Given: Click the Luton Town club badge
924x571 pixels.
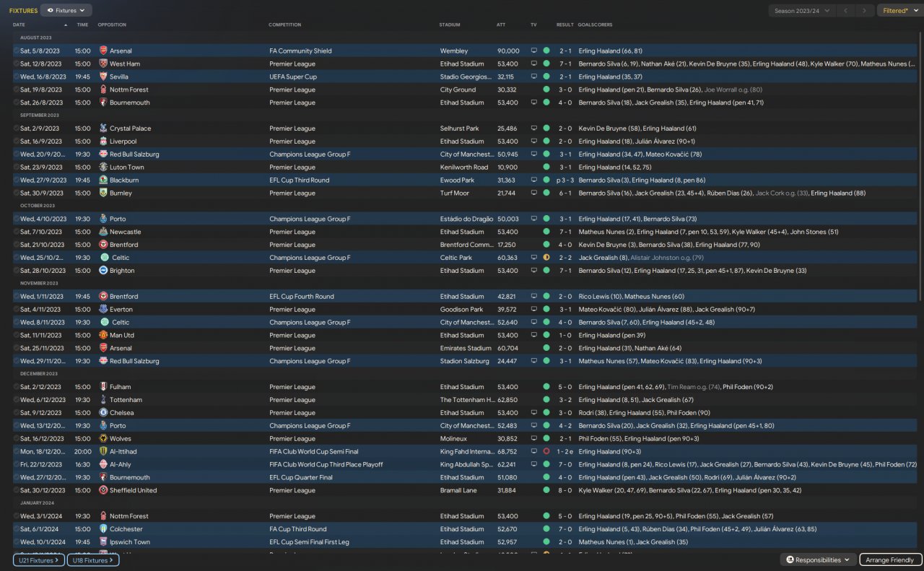Looking at the screenshot, I should pyautogui.click(x=103, y=167).
